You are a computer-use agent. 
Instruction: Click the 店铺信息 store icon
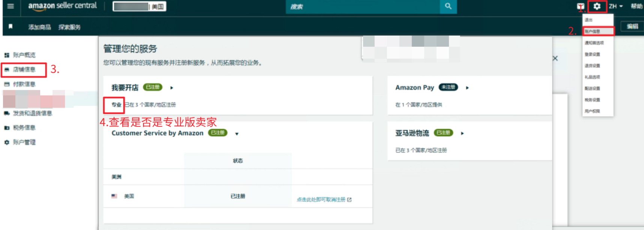(7, 70)
